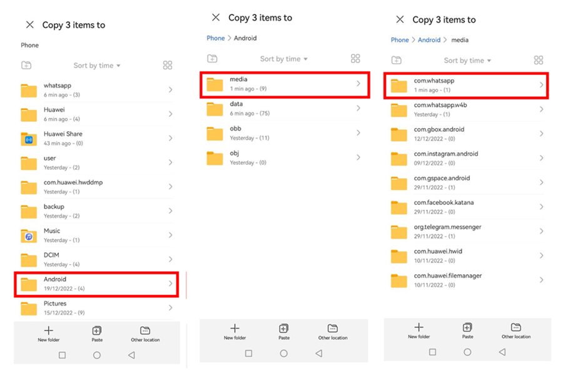Open the com.huawei.filemanager folder
This screenshot has height=378, width=588.
click(x=468, y=280)
